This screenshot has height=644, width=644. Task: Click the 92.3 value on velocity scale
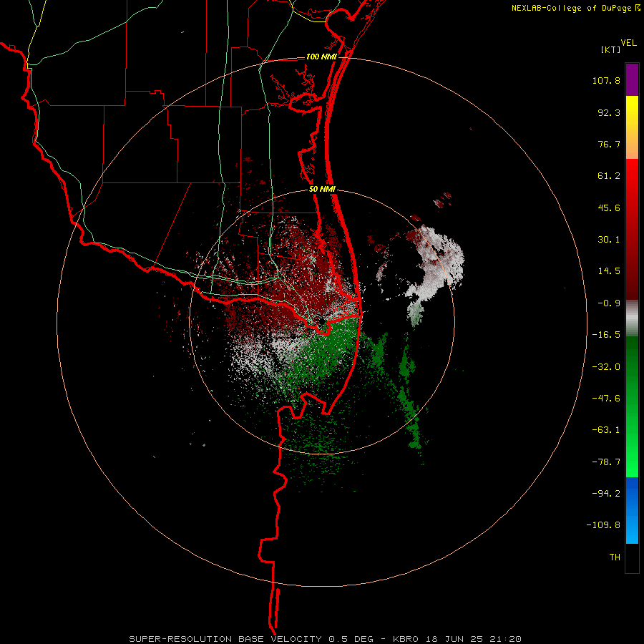(609, 112)
